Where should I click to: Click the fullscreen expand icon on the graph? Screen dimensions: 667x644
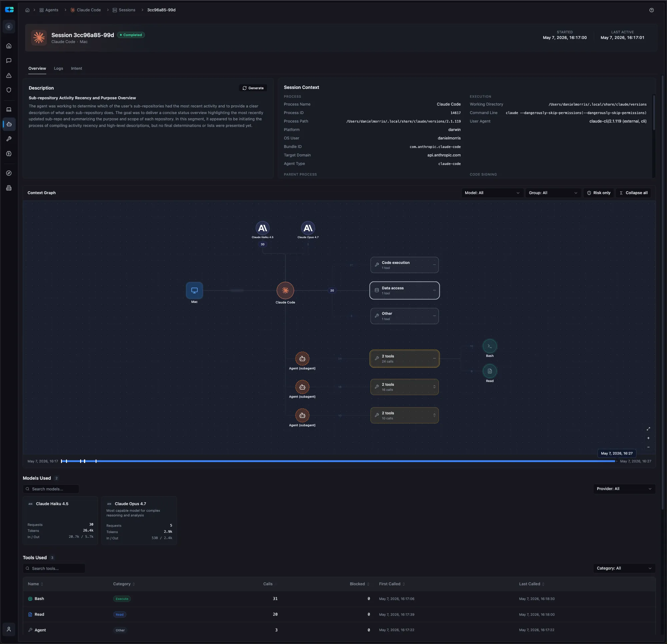pos(648,429)
